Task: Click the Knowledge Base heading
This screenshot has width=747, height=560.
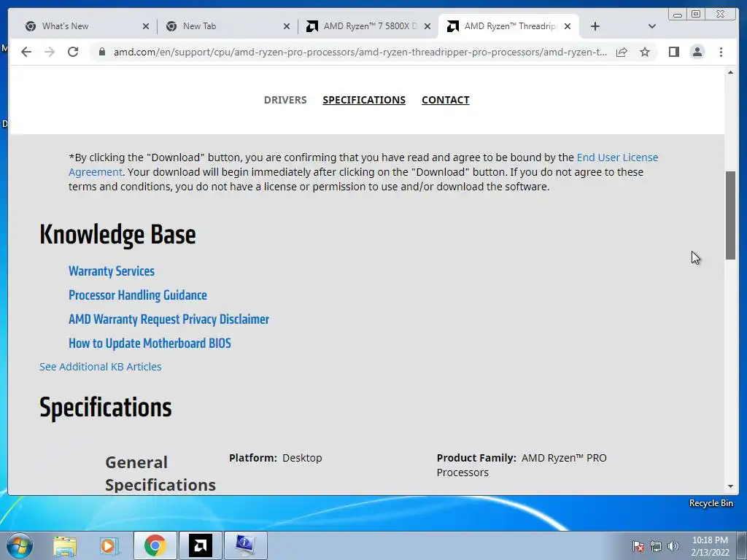Action: tap(117, 235)
